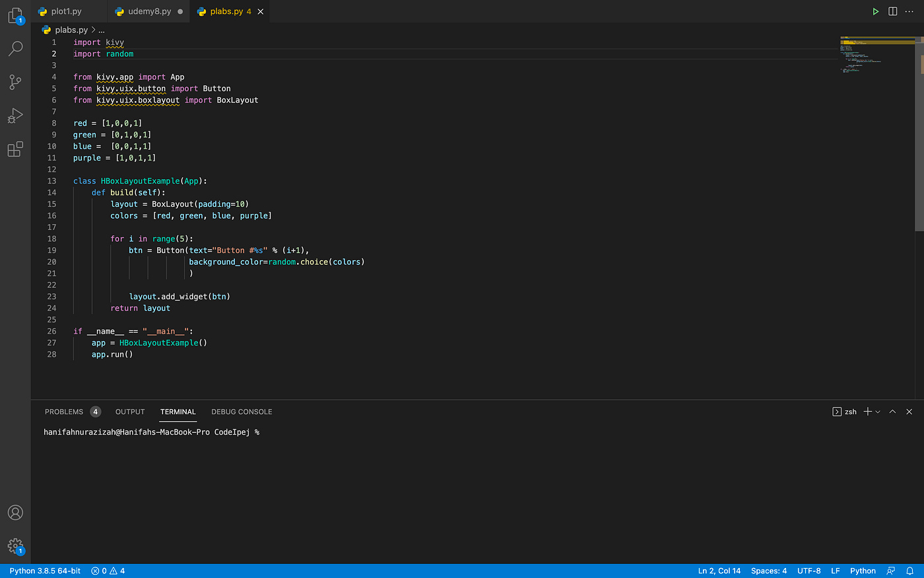The image size is (924, 578).
Task: Switch to the DEBUG CONSOLE tab
Action: [x=242, y=412]
